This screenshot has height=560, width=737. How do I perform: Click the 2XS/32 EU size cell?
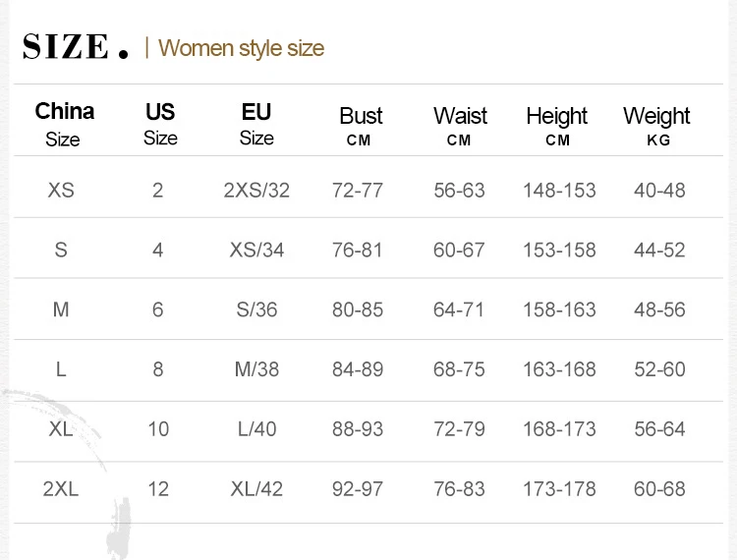coord(256,190)
